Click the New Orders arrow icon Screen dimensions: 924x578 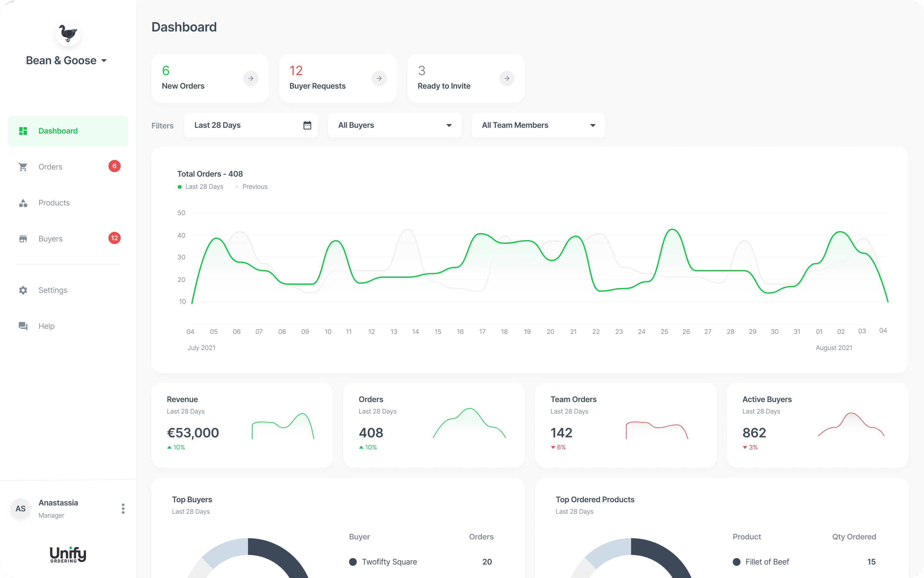coord(251,78)
